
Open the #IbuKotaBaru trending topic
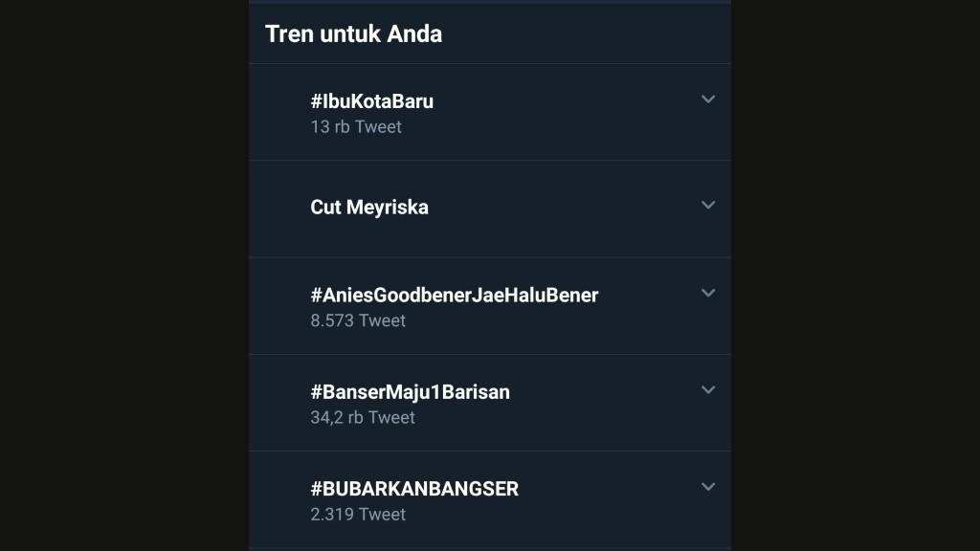371,100
